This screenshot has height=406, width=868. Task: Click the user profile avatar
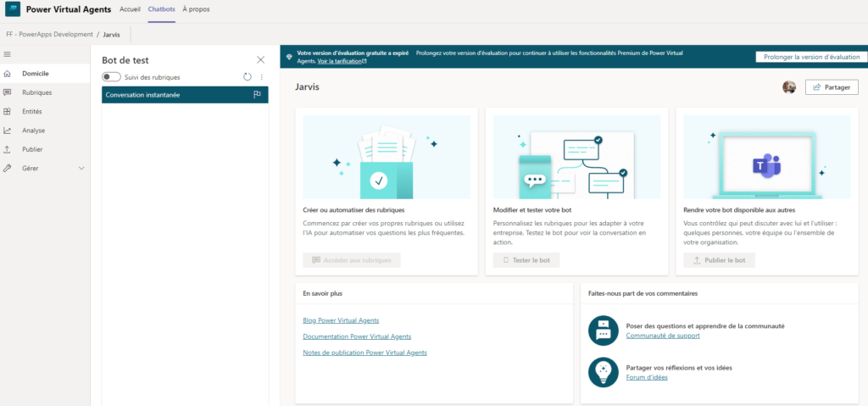(x=789, y=87)
